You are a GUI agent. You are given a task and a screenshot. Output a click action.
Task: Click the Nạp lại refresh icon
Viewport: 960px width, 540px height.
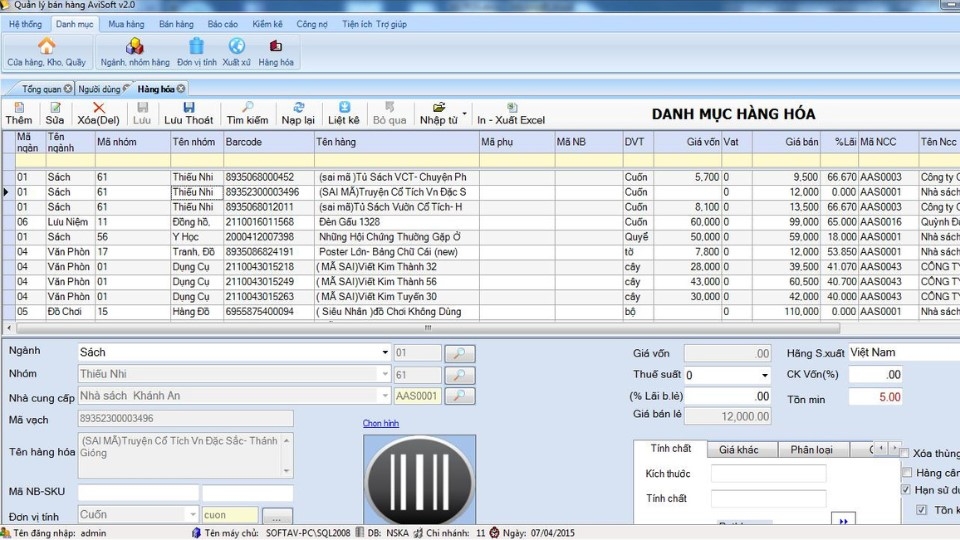point(298,108)
